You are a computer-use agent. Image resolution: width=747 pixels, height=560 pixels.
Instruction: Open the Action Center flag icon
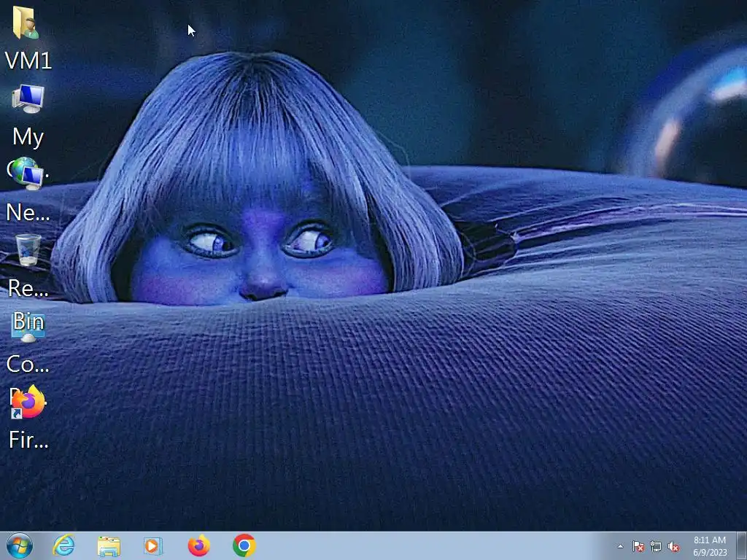638,547
